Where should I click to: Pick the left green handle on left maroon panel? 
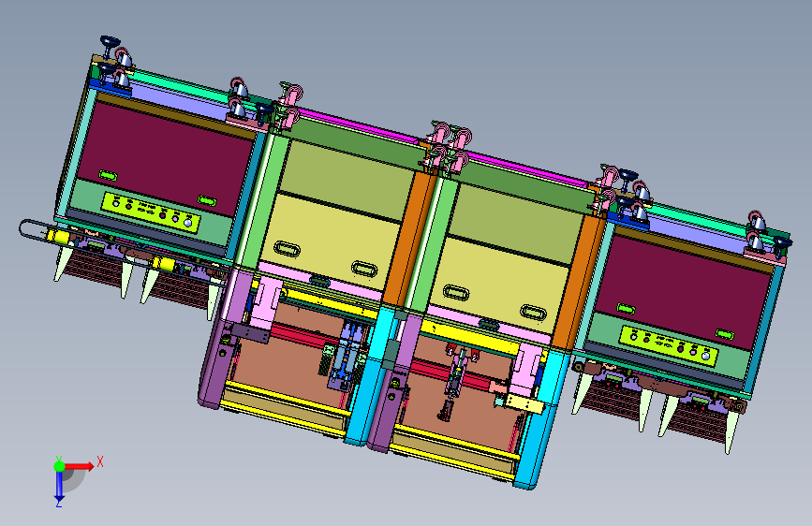coord(108,176)
